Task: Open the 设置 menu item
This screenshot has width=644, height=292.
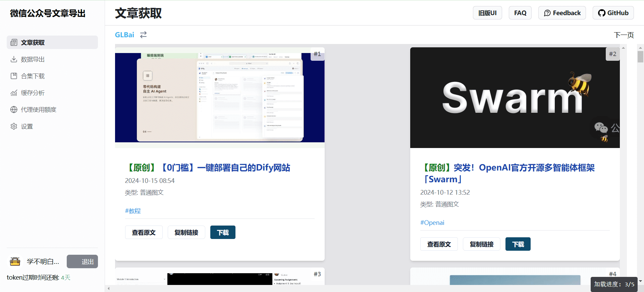Action: click(52, 127)
